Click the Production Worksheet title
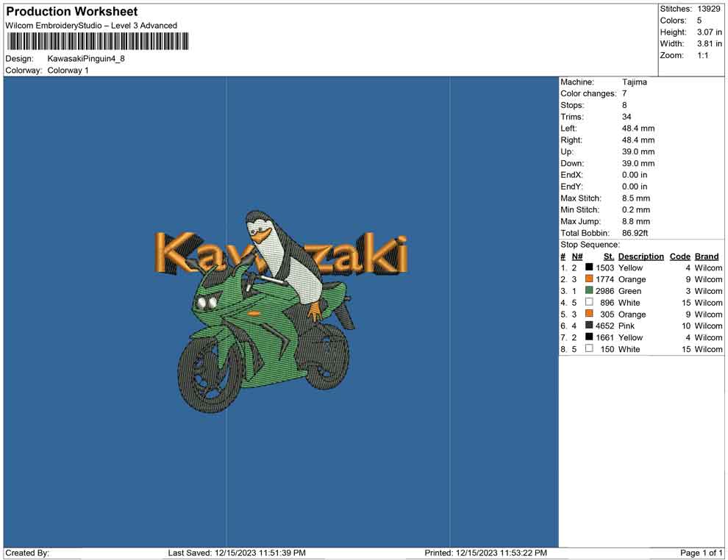The image size is (728, 560). (72, 12)
